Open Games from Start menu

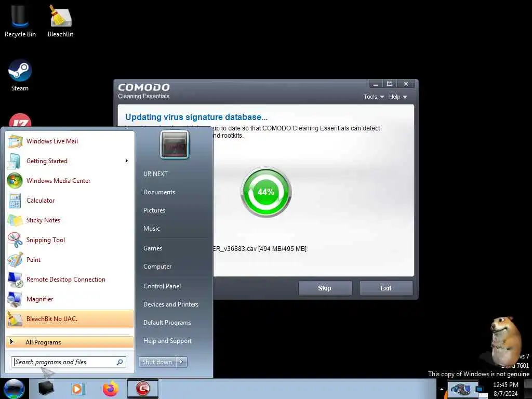[153, 248]
